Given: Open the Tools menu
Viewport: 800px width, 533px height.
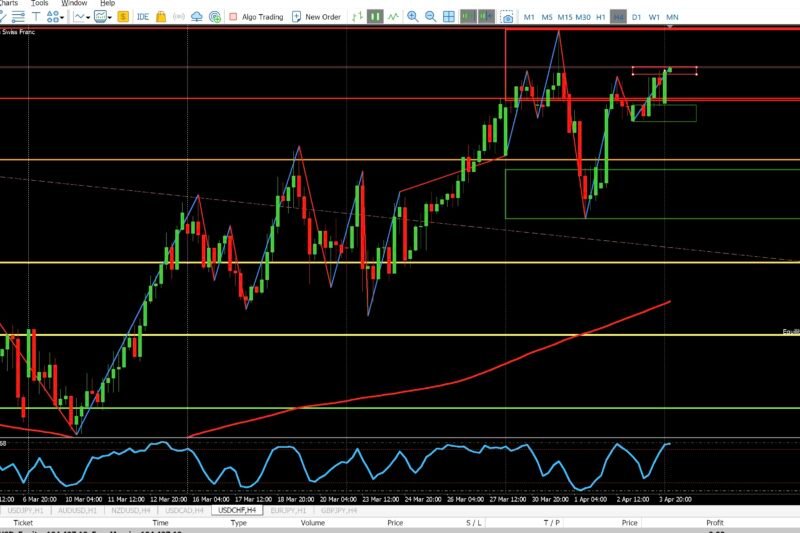Looking at the screenshot, I should click(x=39, y=3).
